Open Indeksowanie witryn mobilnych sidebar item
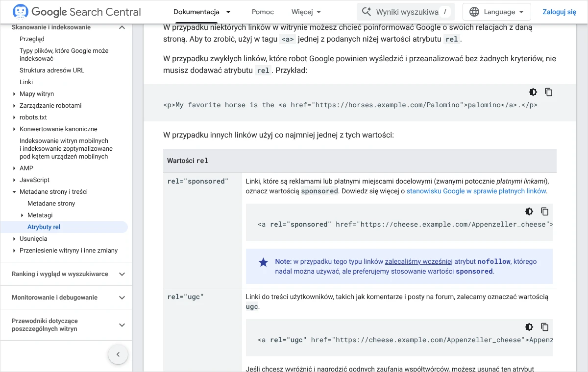Viewport: 588px width, 372px height. coord(66,149)
